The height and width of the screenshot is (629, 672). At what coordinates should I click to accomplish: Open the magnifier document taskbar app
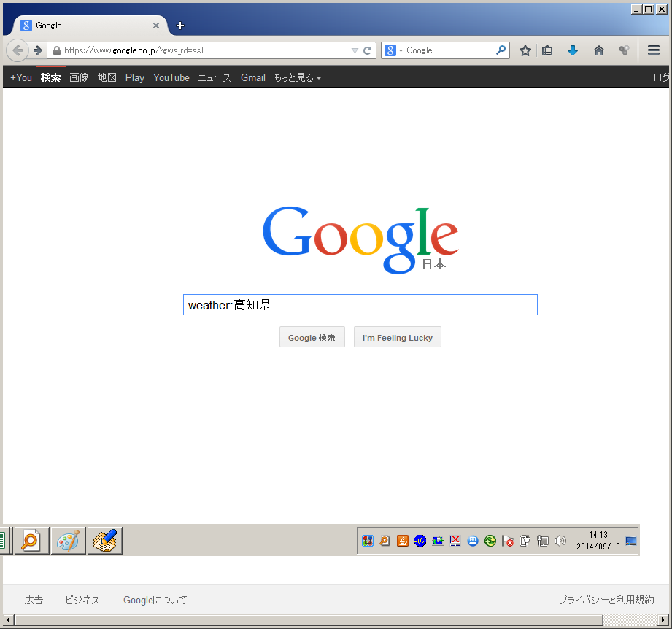pos(31,541)
